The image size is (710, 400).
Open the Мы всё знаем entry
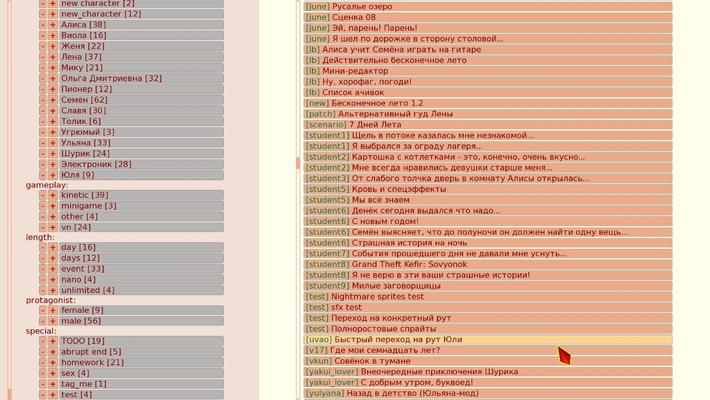coord(488,200)
